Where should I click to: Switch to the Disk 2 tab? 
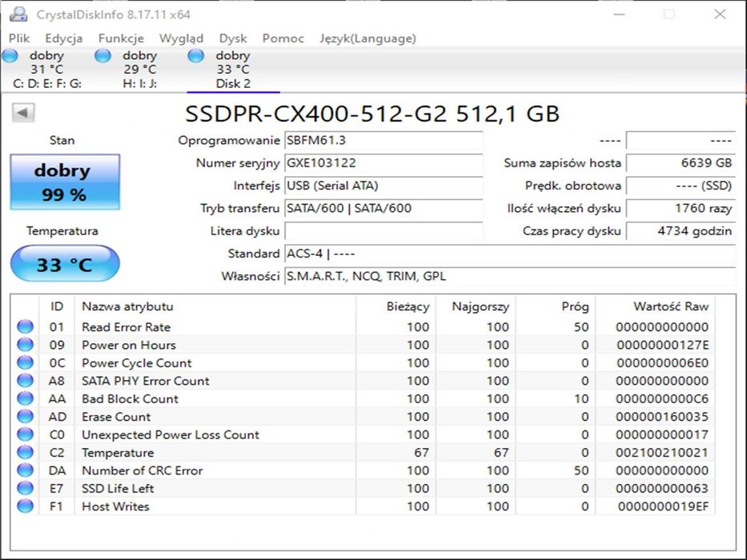233,70
